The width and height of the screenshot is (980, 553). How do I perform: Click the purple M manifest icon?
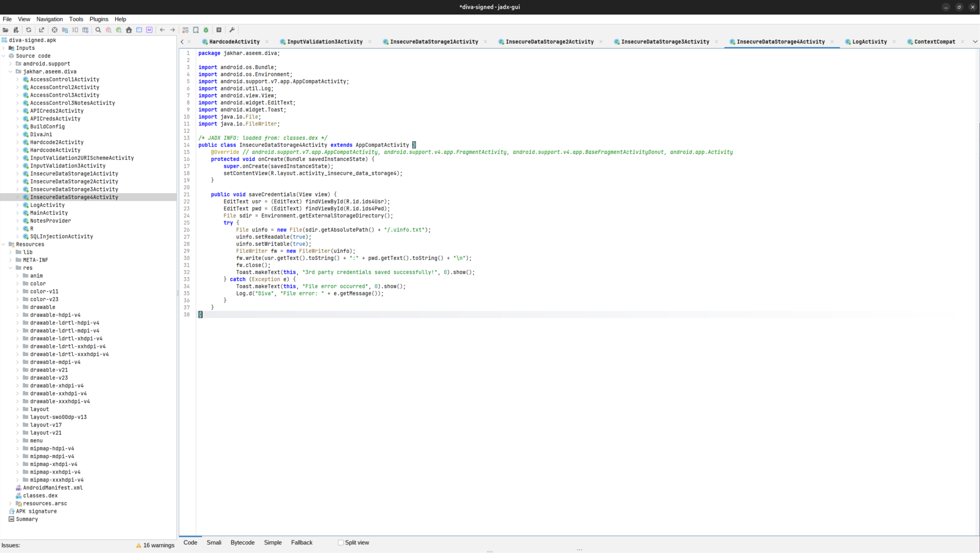[149, 30]
